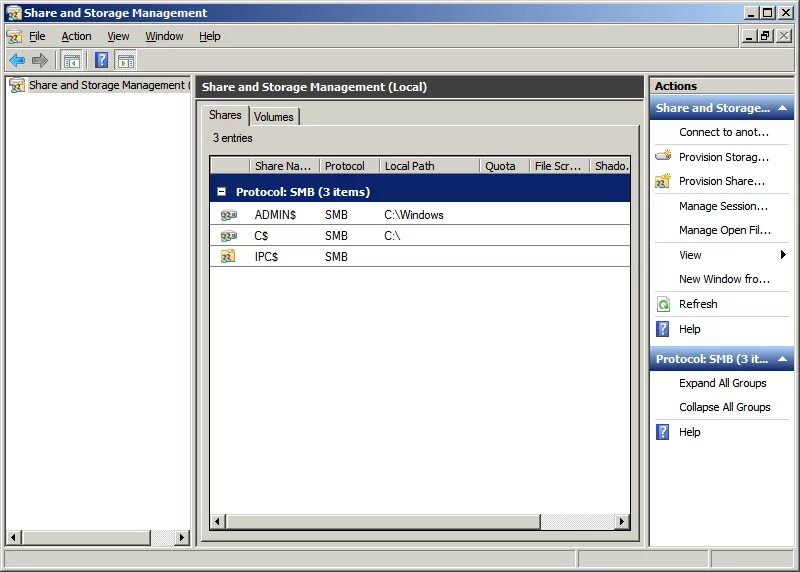Click the title bar application icon

14,13
